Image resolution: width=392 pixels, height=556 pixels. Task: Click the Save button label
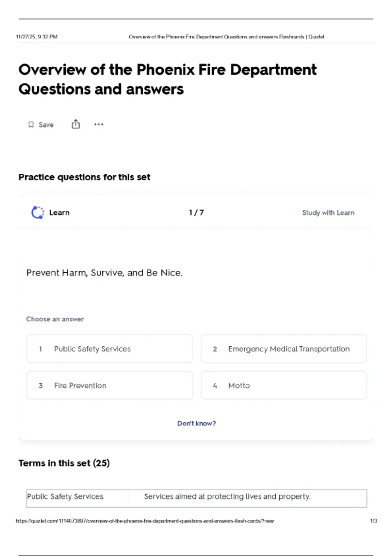[x=46, y=125]
